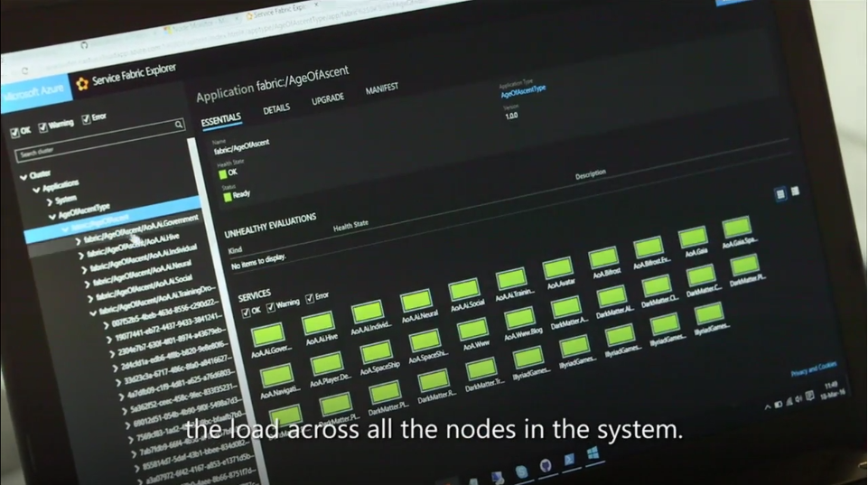This screenshot has width=868, height=485.
Task: Switch to the MANIFEST tab
Action: pyautogui.click(x=381, y=88)
